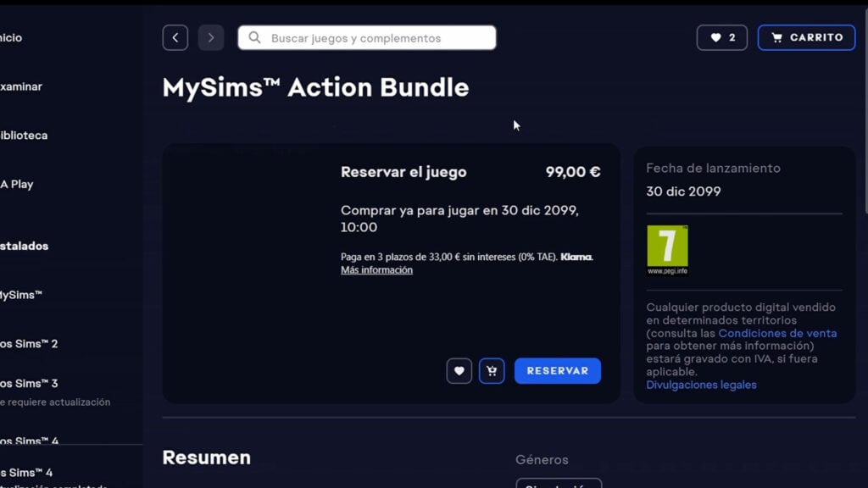
Task: Click the blue Reservar button
Action: 558,371
